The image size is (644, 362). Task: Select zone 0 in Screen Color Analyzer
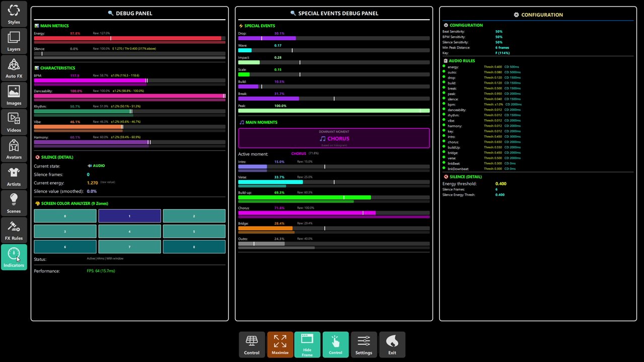[x=65, y=216]
